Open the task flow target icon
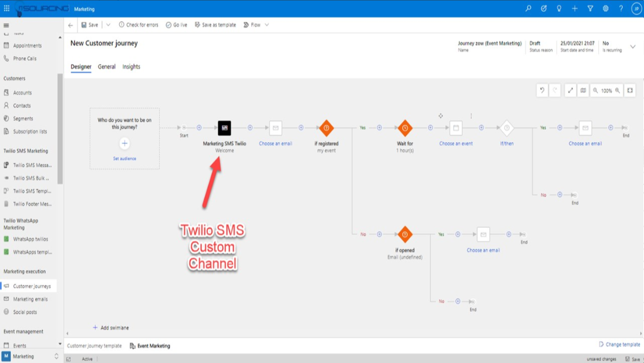This screenshot has width=644, height=363. coord(544,9)
